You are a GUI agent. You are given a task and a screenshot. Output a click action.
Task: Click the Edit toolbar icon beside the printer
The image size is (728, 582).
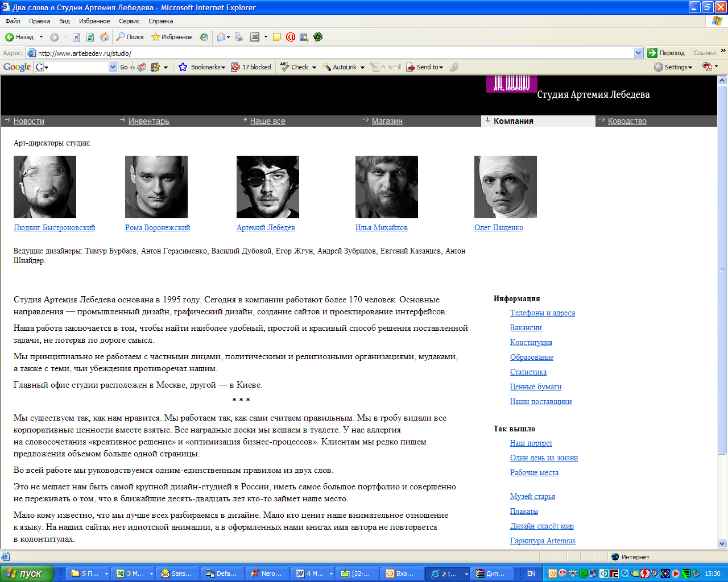click(255, 37)
